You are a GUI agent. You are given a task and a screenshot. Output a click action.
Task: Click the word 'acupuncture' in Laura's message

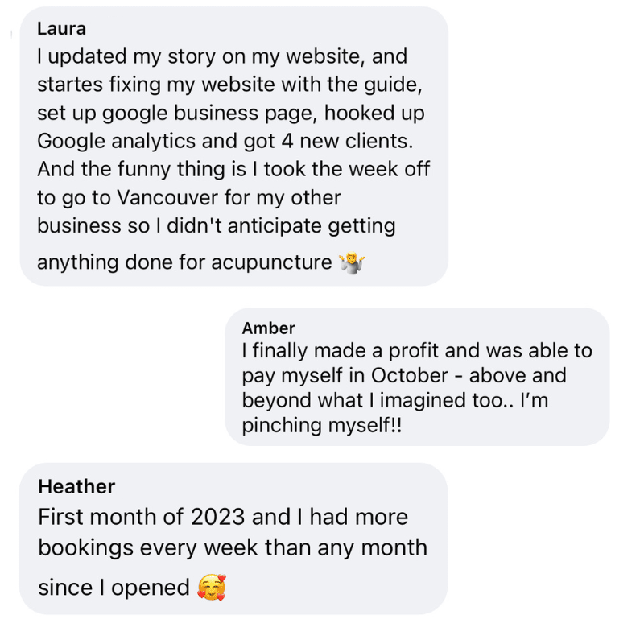coord(271,262)
